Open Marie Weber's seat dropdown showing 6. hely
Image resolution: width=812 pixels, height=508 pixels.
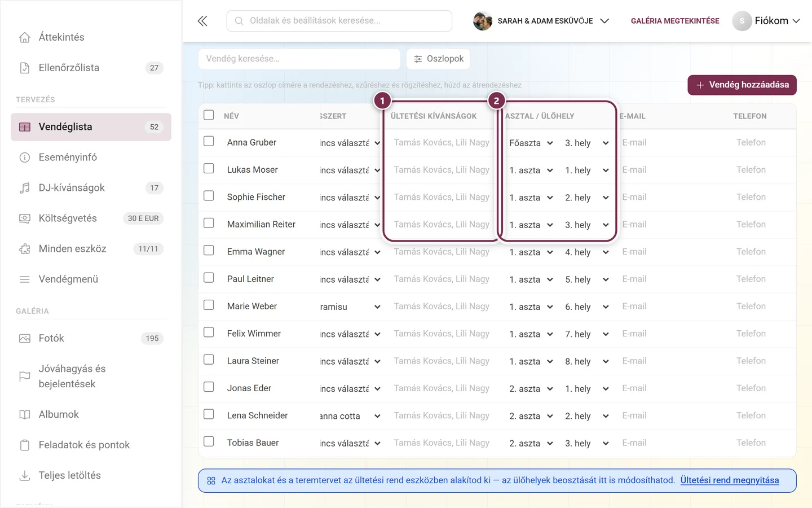[586, 307]
